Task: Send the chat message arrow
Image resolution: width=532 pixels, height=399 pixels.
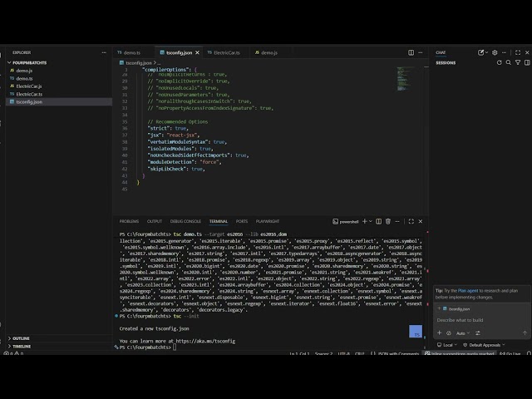Action: coord(525,333)
